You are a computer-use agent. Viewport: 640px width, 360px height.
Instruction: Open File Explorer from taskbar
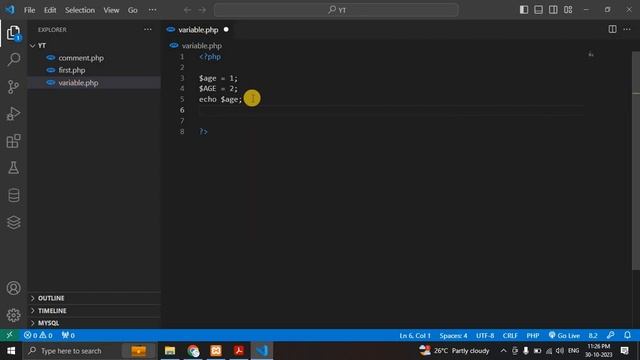pos(170,351)
